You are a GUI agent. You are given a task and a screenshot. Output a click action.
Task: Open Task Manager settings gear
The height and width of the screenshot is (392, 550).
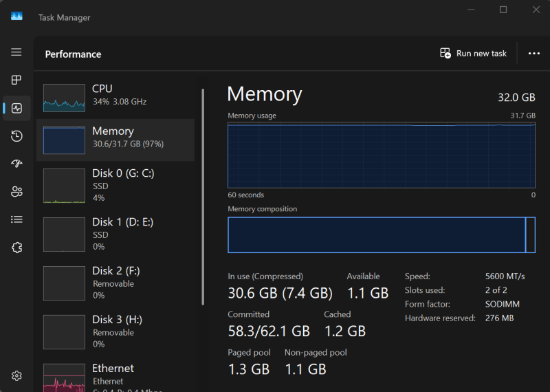point(16,376)
